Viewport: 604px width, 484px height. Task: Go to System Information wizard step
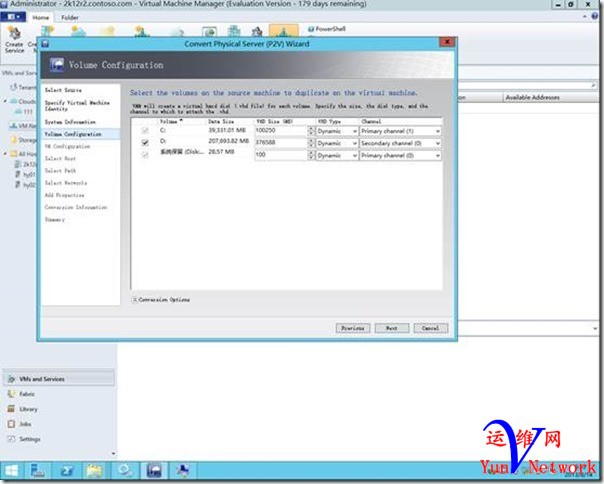70,122
